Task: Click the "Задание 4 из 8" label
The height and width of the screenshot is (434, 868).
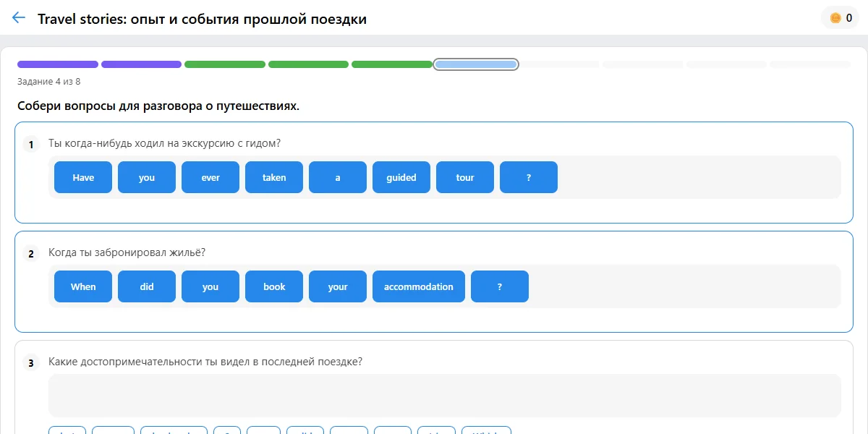Action: pyautogui.click(x=49, y=81)
